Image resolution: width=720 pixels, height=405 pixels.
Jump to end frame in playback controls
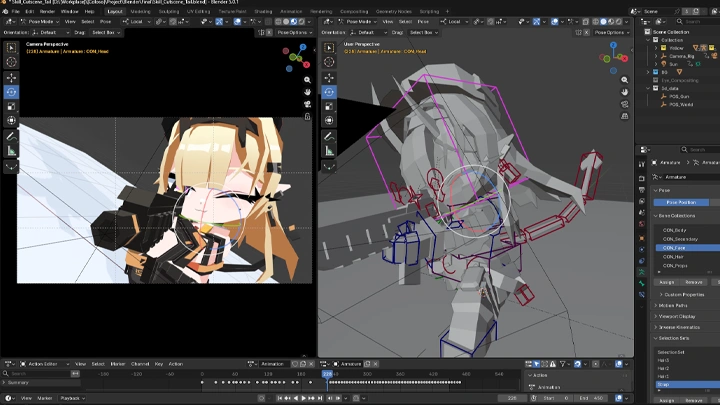tap(320, 398)
